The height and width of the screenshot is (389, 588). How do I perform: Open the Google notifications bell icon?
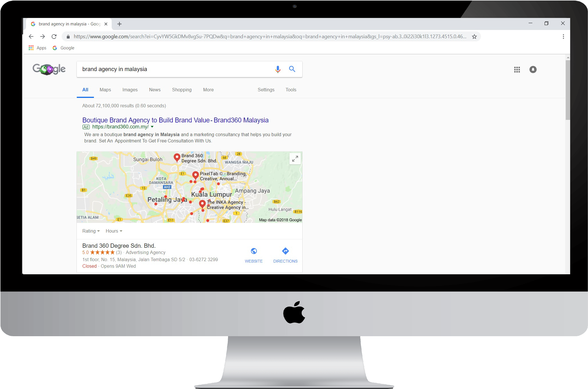coord(533,69)
